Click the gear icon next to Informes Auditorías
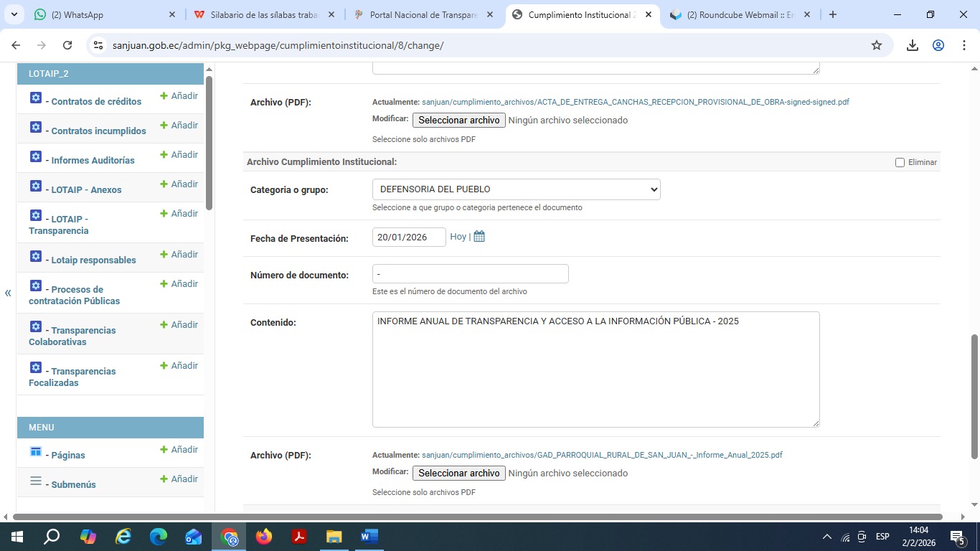Viewport: 980px width, 551px height. point(36,157)
